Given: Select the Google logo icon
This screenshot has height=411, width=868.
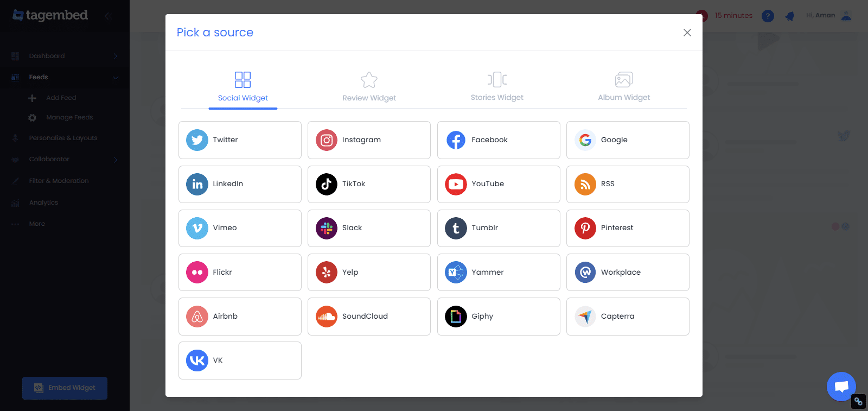Looking at the screenshot, I should (585, 140).
